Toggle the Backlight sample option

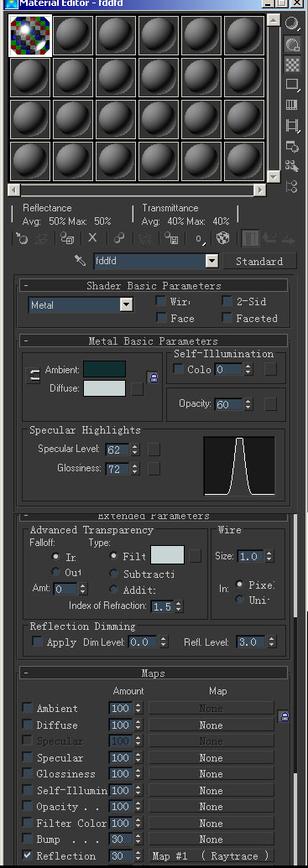point(292,44)
